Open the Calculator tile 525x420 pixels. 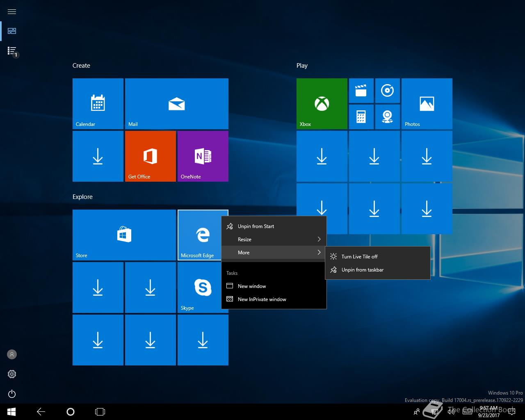(x=361, y=117)
